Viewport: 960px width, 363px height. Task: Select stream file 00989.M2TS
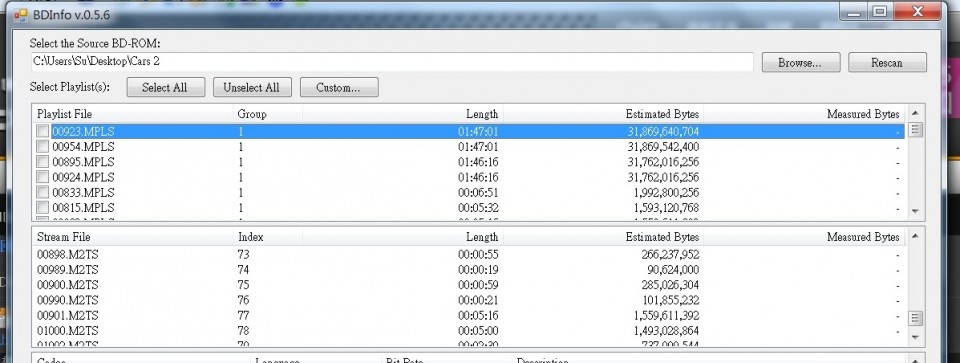coord(68,270)
